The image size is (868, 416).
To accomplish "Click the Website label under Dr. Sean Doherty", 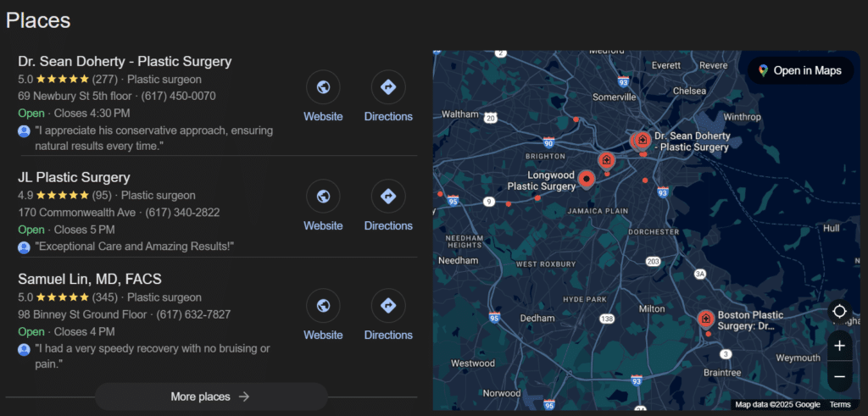I will point(323,117).
